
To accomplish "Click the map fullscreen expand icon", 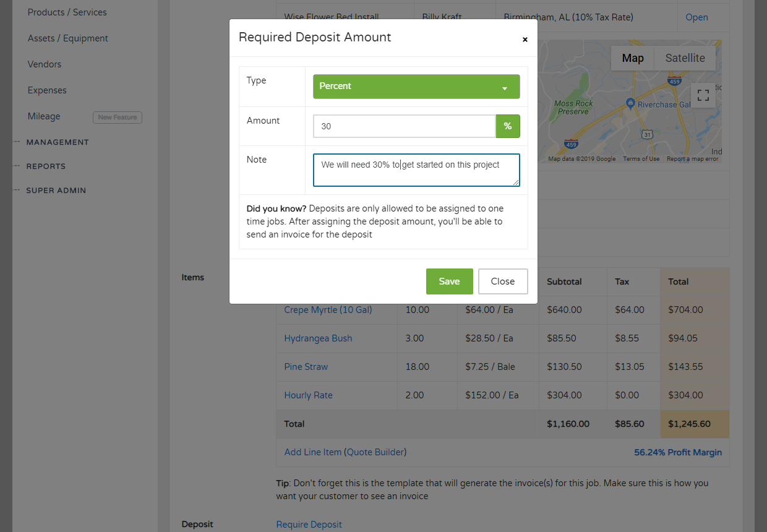I will pos(703,95).
